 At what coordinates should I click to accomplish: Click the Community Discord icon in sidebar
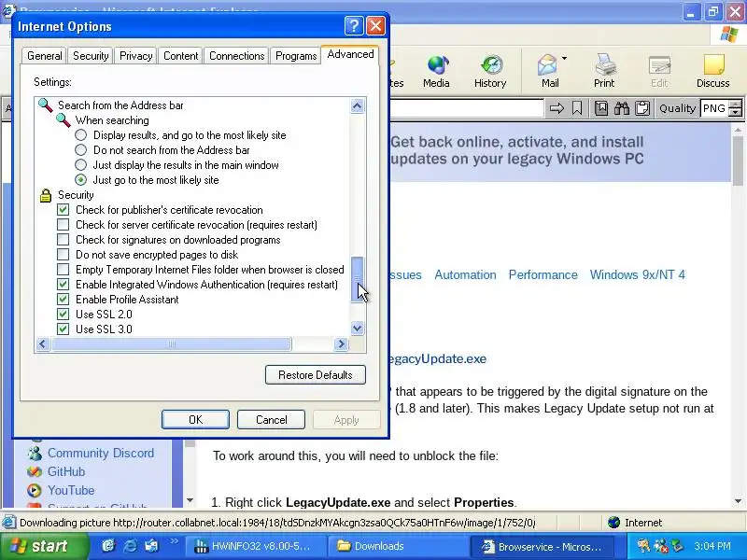click(x=35, y=453)
